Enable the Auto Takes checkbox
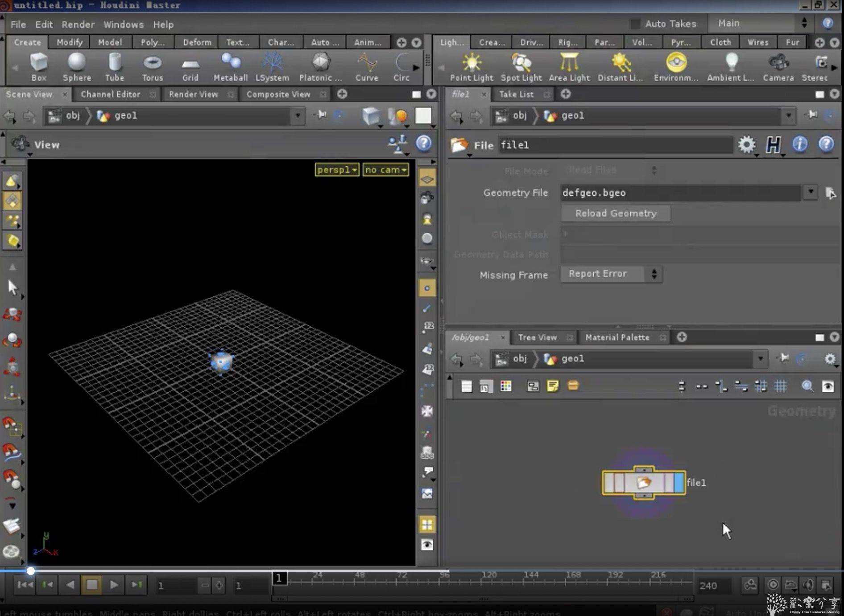Image resolution: width=844 pixels, height=616 pixels. [635, 24]
